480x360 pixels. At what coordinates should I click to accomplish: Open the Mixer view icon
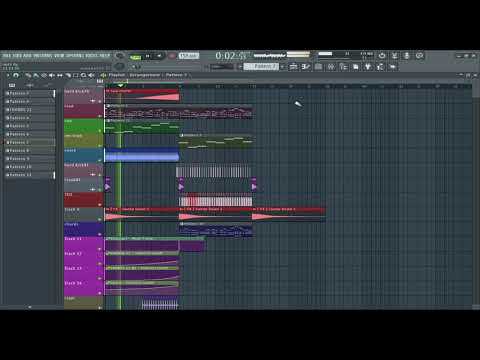click(331, 67)
